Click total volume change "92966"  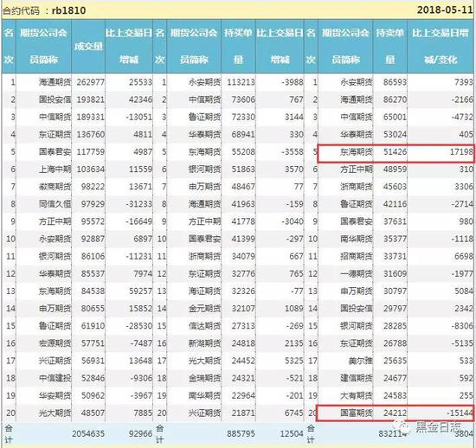[x=140, y=434]
